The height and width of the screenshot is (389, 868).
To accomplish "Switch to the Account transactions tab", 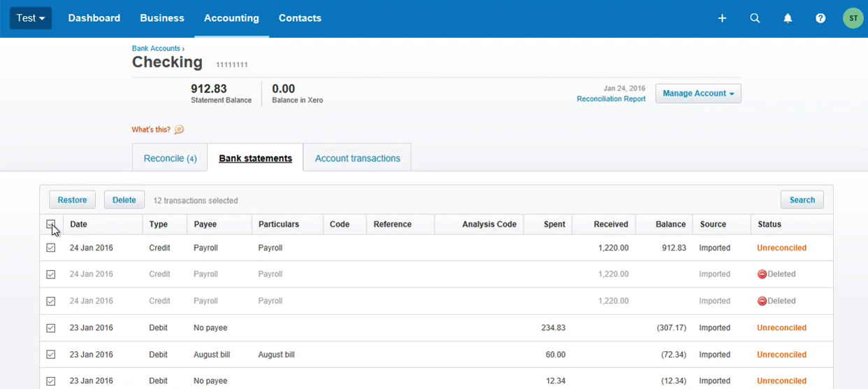I will point(358,158).
